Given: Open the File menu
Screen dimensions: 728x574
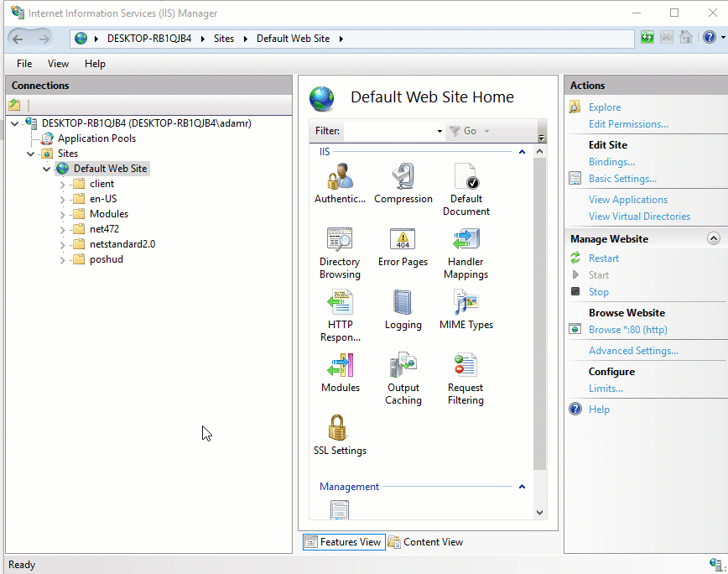Looking at the screenshot, I should point(24,64).
